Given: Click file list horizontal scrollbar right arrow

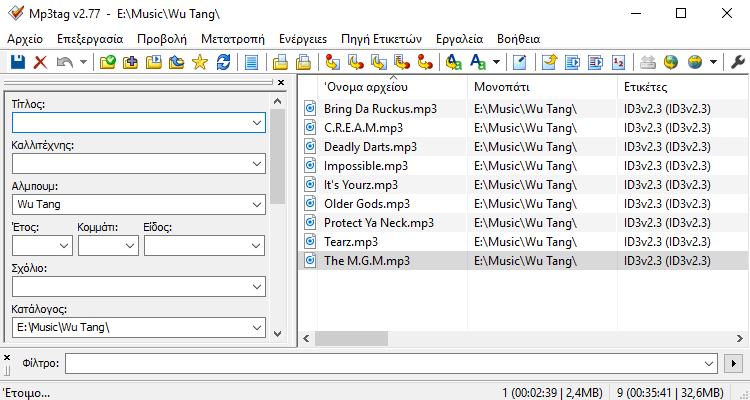Looking at the screenshot, I should point(739,339).
